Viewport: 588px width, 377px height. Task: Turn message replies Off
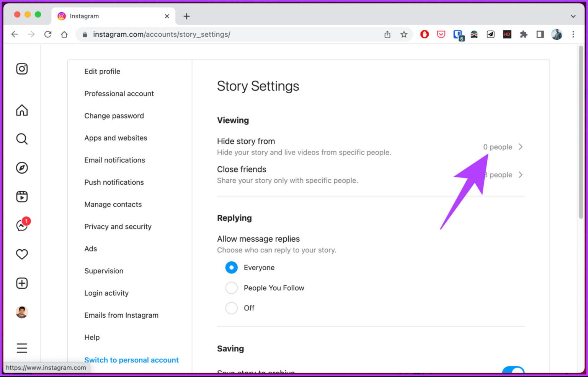point(231,308)
